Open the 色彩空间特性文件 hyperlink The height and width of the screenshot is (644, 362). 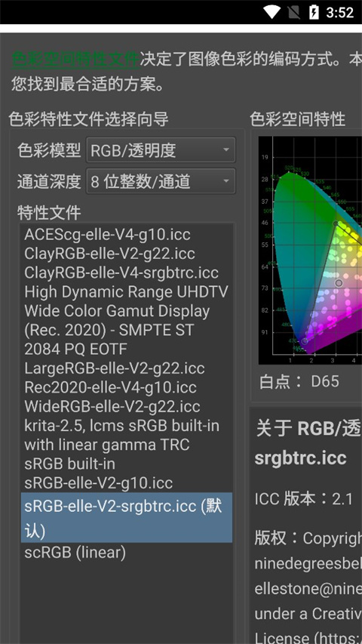click(75, 60)
